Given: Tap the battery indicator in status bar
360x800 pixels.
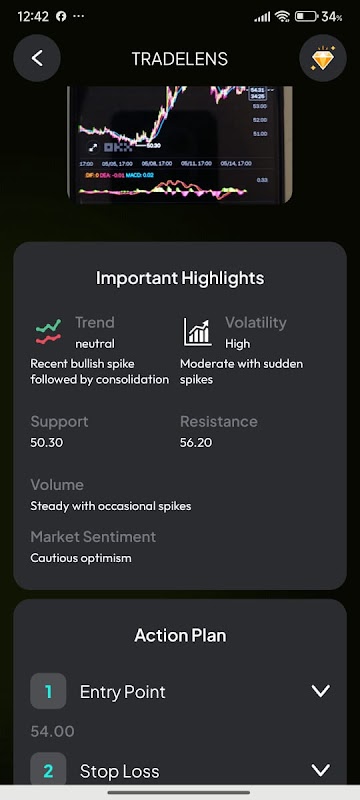Looking at the screenshot, I should pyautogui.click(x=306, y=16).
